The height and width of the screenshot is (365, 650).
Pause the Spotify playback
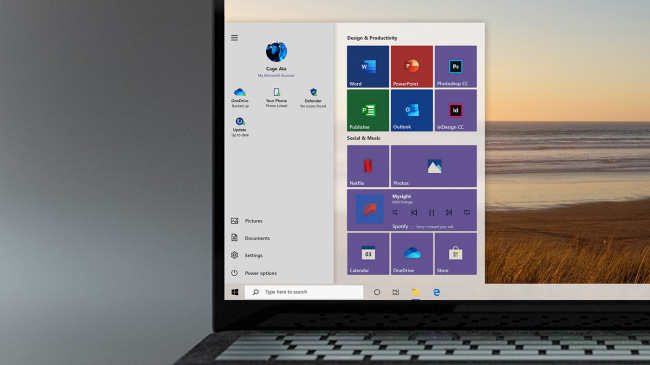click(x=432, y=212)
